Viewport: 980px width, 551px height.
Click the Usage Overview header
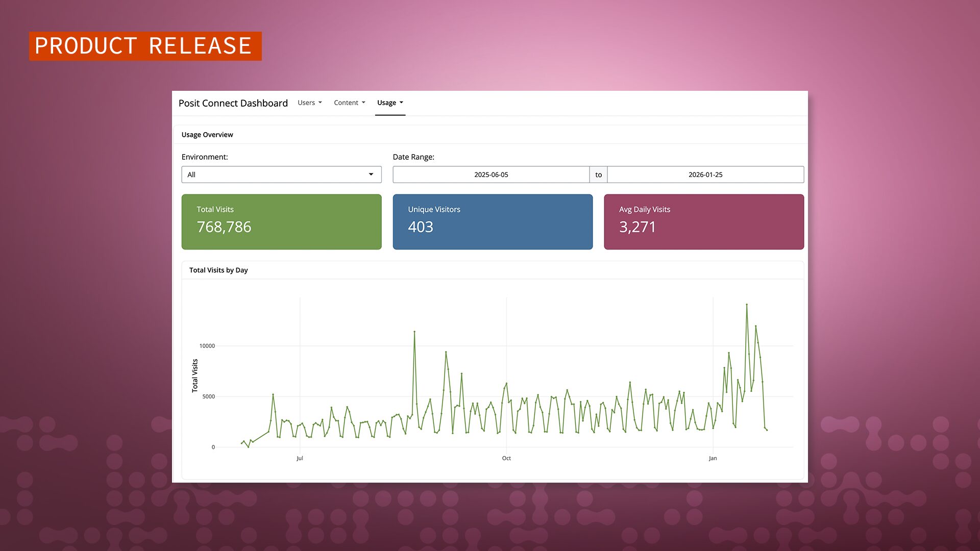[x=207, y=135]
